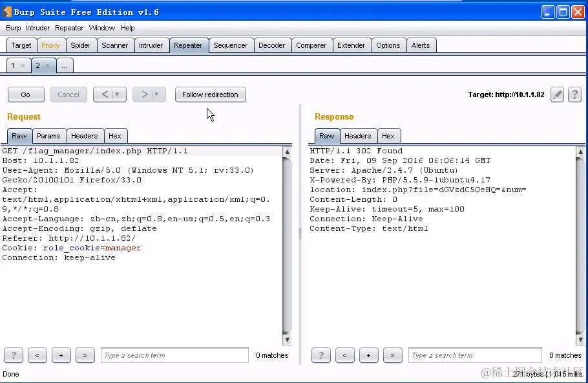
Task: Open the request Params tab
Action: tap(48, 136)
